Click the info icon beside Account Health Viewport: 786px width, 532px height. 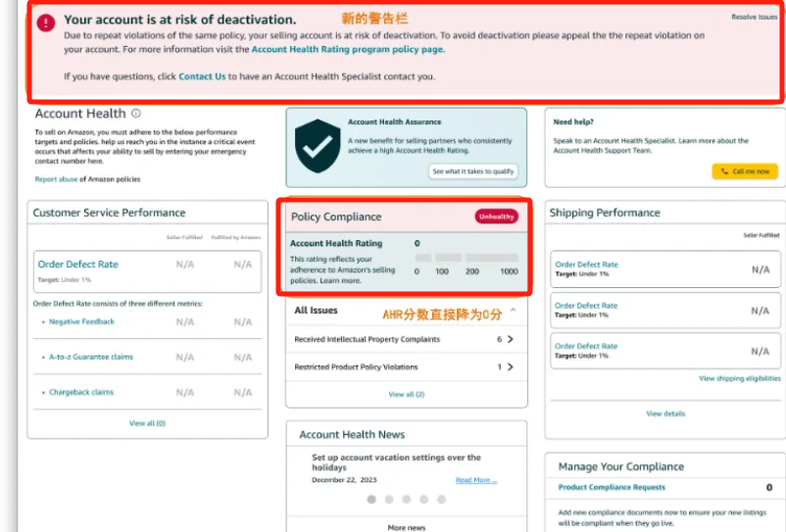136,114
